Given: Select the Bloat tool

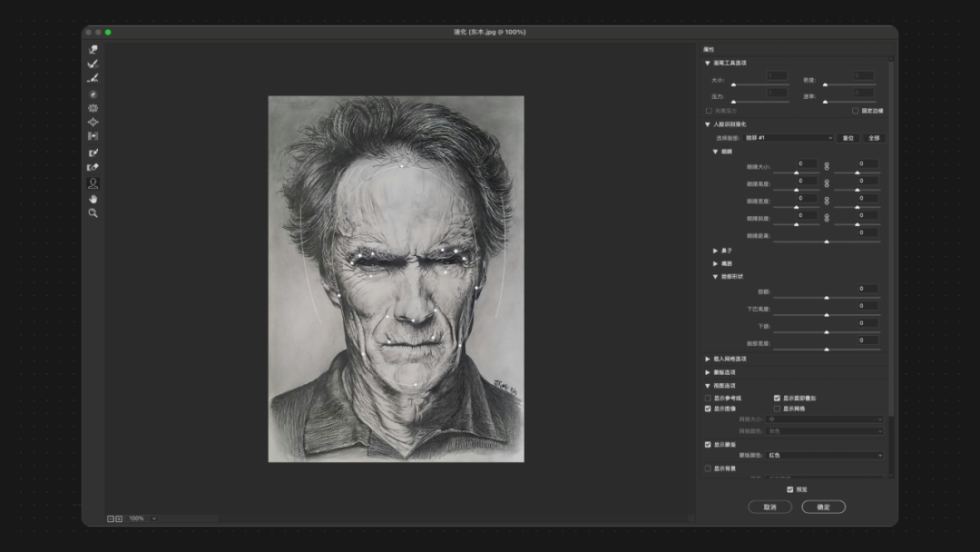Looking at the screenshot, I should 93,122.
